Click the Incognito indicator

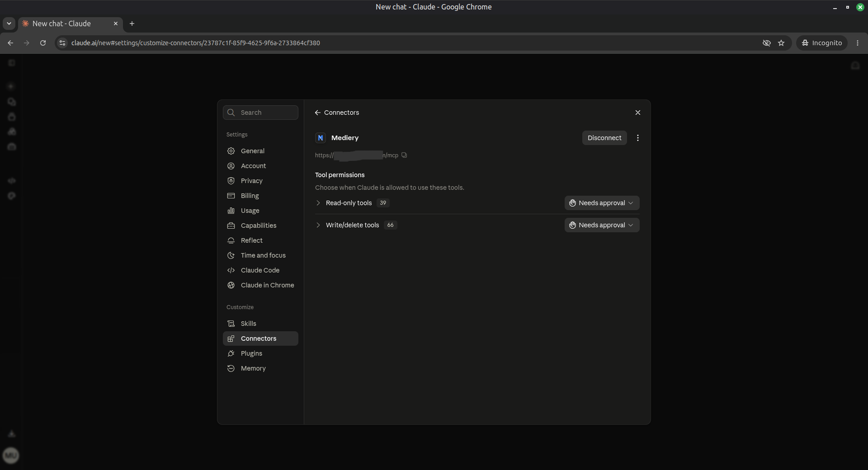[821, 43]
